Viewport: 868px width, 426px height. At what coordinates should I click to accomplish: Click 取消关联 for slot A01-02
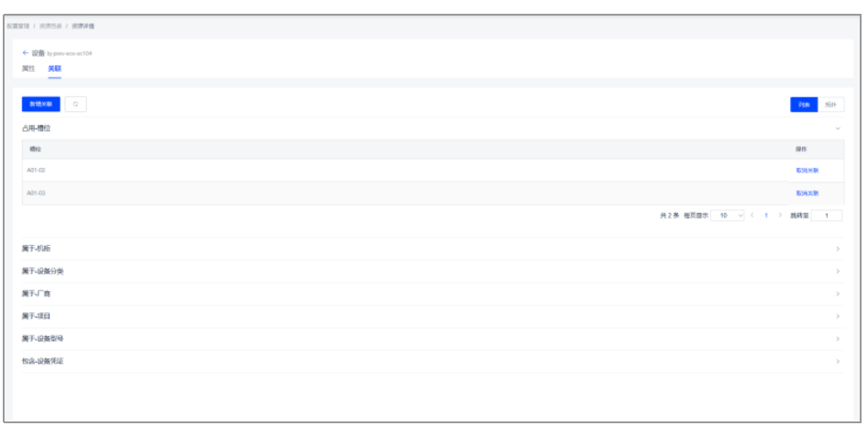point(807,171)
